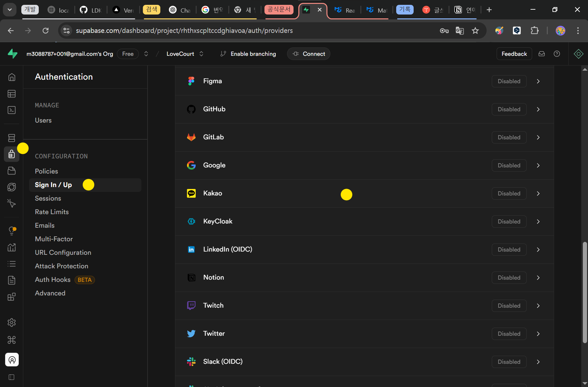Click the Feedback button
This screenshot has height=387, width=588.
click(x=514, y=54)
